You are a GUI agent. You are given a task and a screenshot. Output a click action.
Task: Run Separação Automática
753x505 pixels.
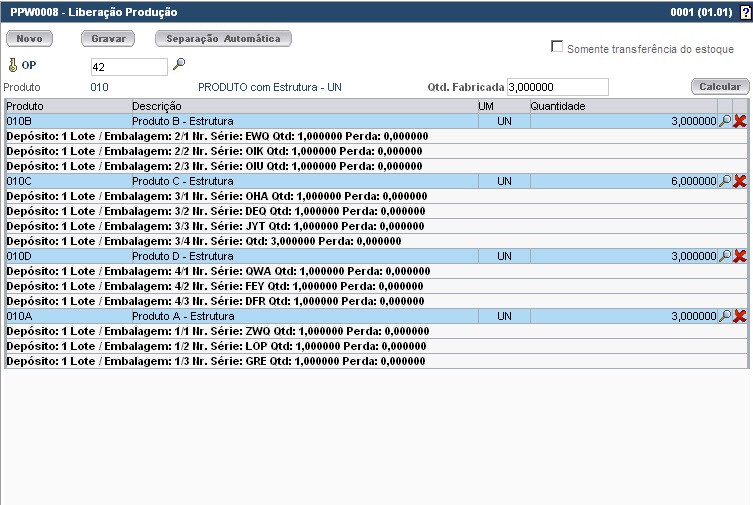(x=223, y=38)
